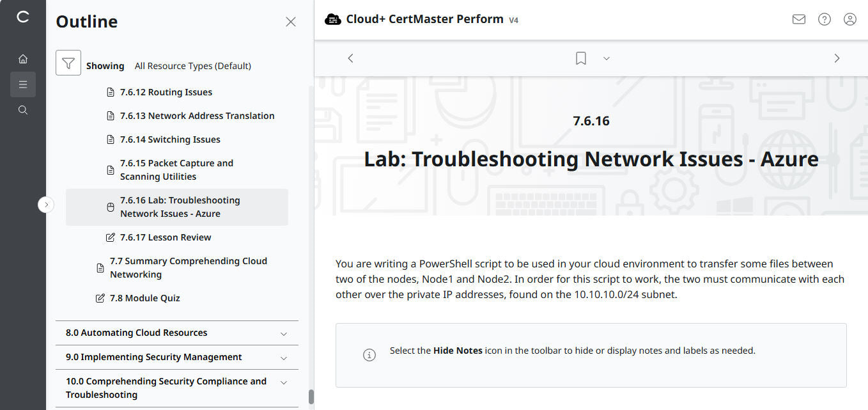
Task: Bookmark the current lab page
Action: pos(580,58)
